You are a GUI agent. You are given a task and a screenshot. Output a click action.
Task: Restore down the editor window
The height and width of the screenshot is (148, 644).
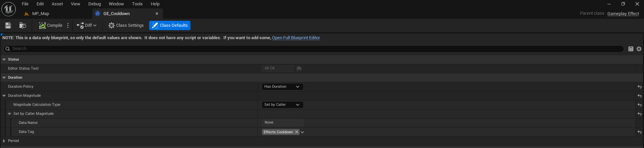[623, 4]
